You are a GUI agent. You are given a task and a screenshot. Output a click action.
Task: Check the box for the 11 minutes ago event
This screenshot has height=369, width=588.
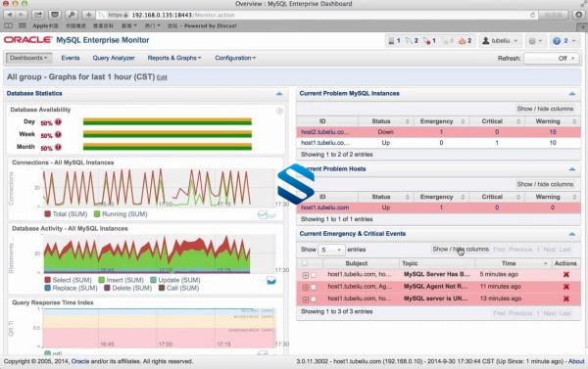[x=314, y=288]
